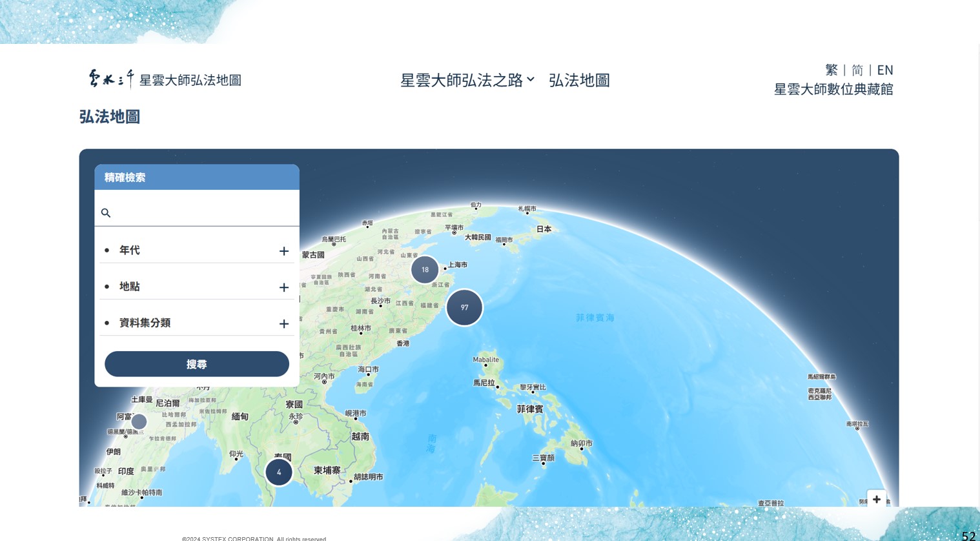Click the 蒙古國 label on the map
This screenshot has height=541, width=980.
click(313, 255)
